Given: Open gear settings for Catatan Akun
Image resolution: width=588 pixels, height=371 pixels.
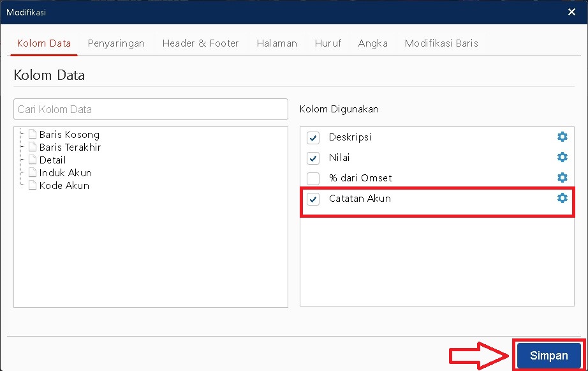Looking at the screenshot, I should (562, 199).
